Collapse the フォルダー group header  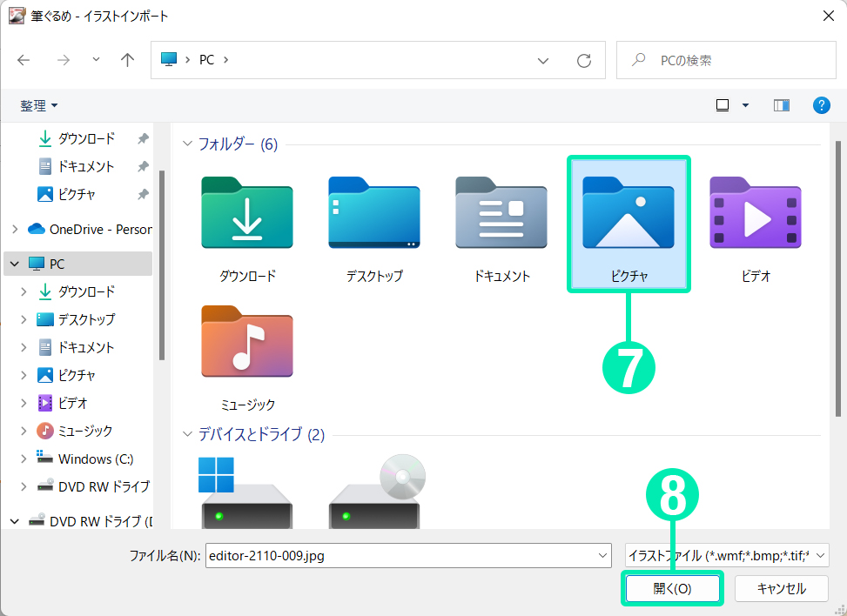(x=187, y=144)
